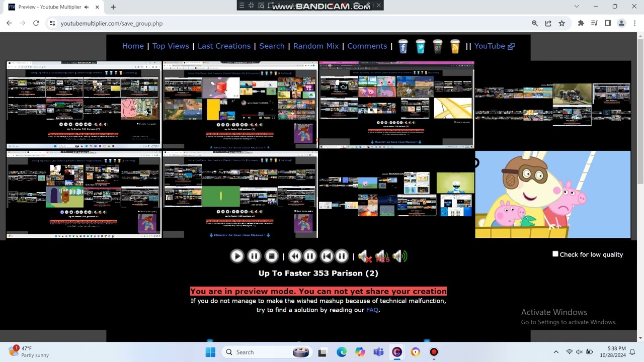Bookmark this page with the star
The image size is (644, 362).
(561, 23)
